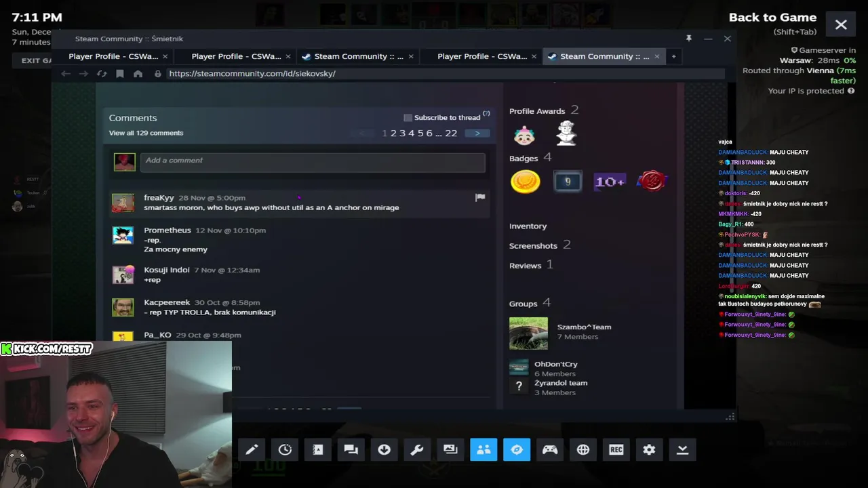This screenshot has height=488, width=868.
Task: Go back with the browser back arrow
Action: [x=66, y=73]
